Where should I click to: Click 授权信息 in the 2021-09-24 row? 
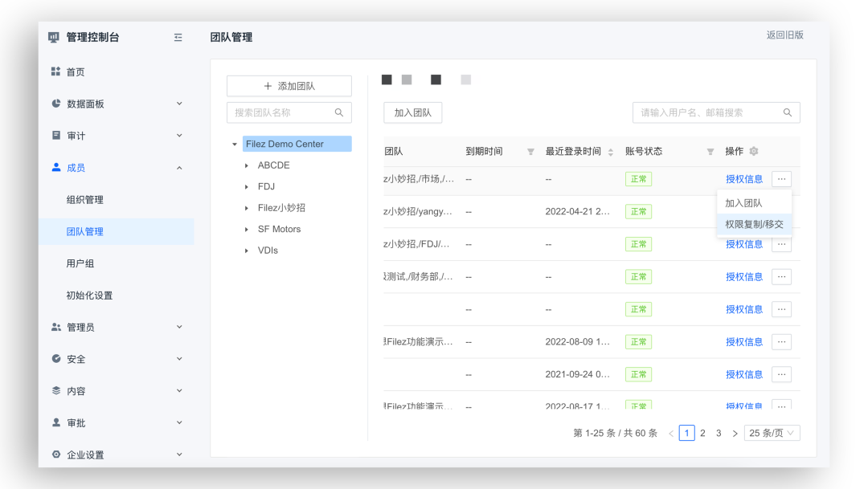tap(744, 374)
